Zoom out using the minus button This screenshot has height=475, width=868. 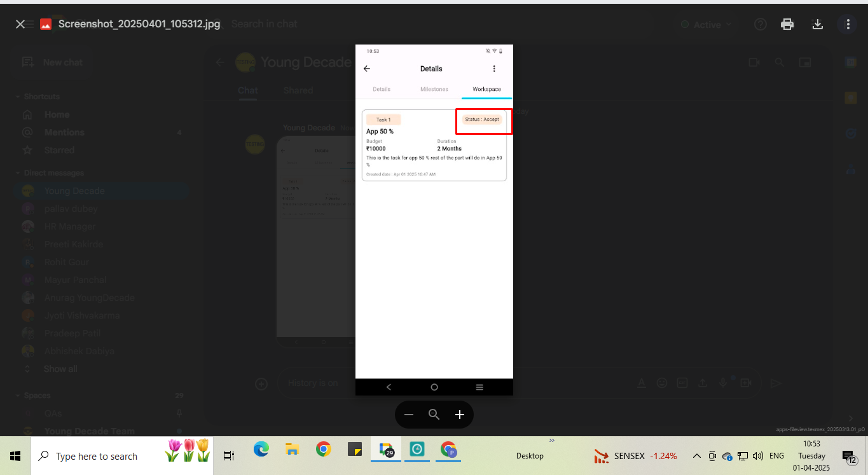tap(409, 415)
